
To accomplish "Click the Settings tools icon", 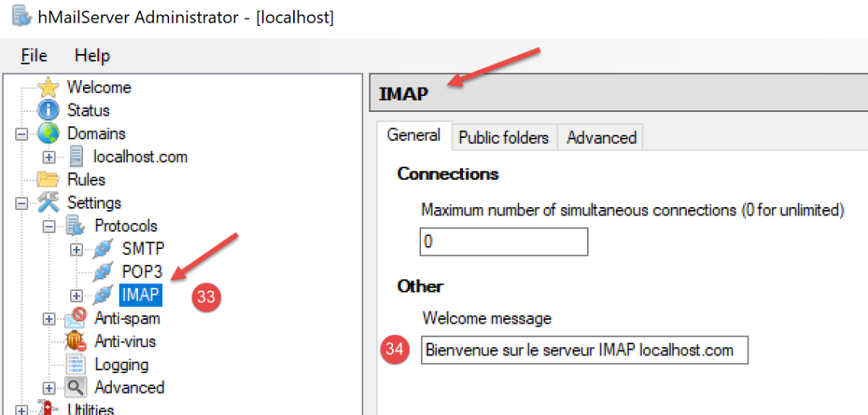I will pos(48,203).
